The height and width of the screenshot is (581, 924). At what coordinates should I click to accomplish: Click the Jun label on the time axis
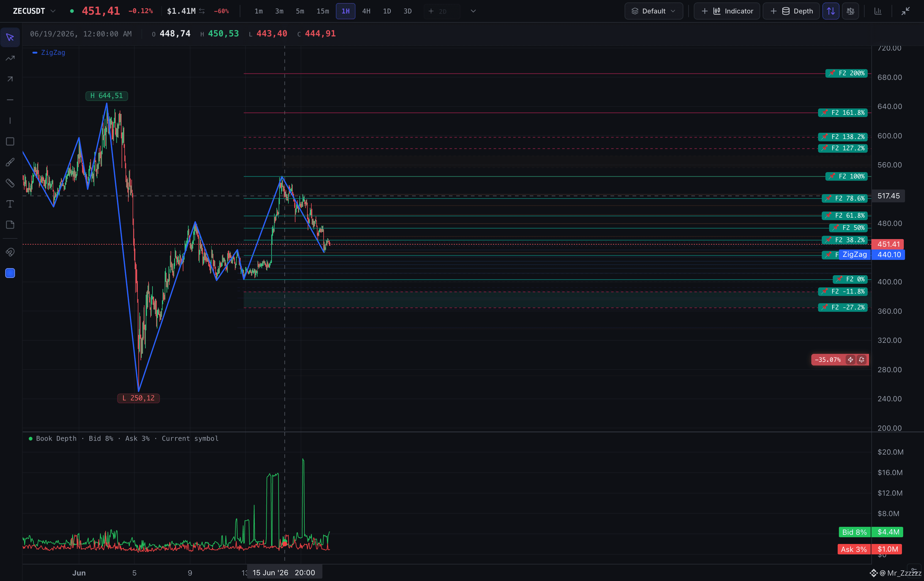(79, 573)
